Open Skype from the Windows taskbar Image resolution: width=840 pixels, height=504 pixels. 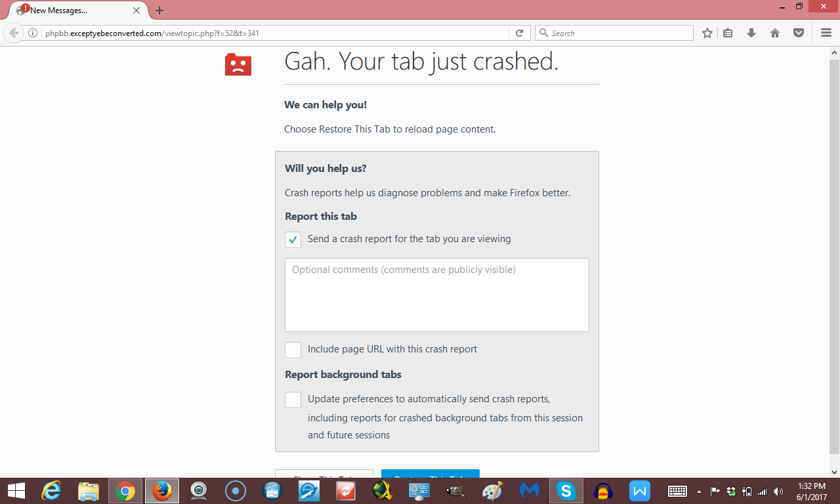pos(566,491)
